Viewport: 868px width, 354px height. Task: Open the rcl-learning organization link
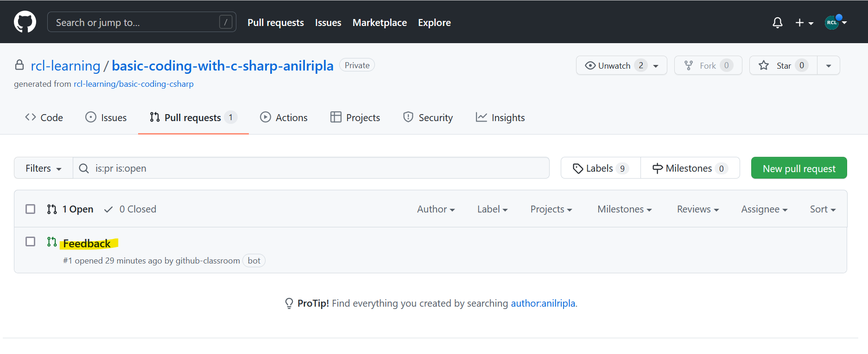click(65, 65)
